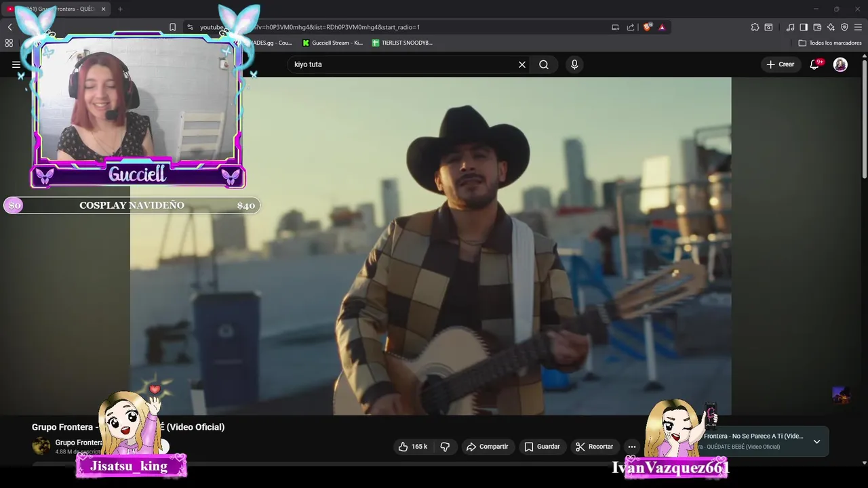Open the tab search toolbar icon

[x=768, y=27]
